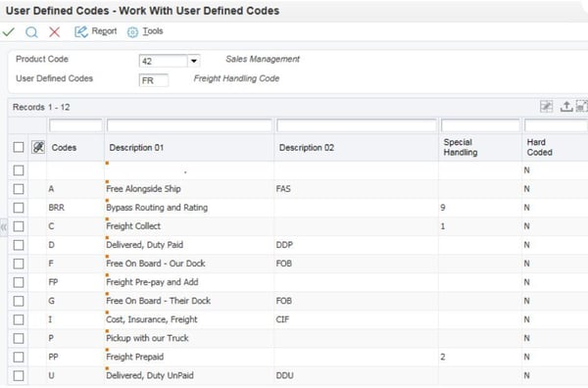Click the 'Records 1 - 12' label

41,107
